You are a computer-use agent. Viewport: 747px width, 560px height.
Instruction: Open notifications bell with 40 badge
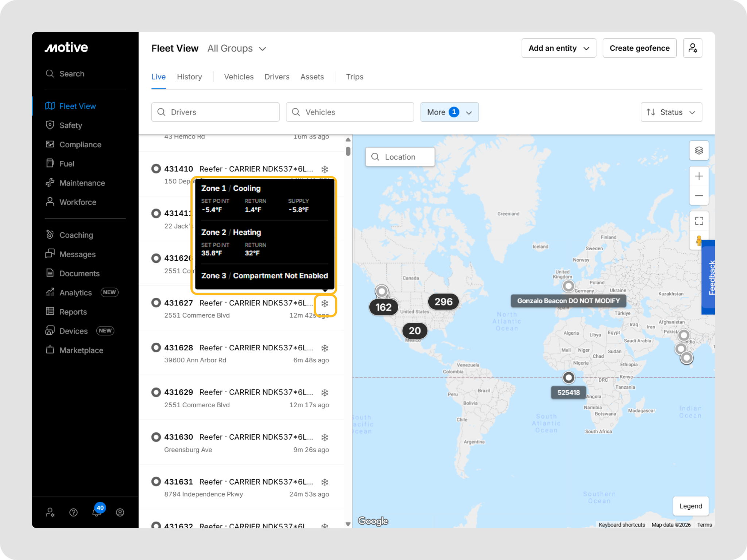tap(97, 512)
